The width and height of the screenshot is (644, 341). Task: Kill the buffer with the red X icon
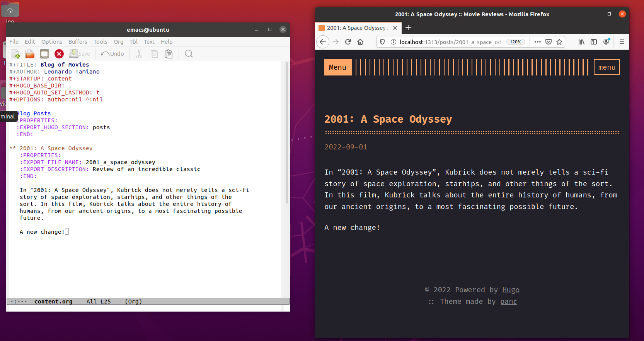(x=59, y=54)
